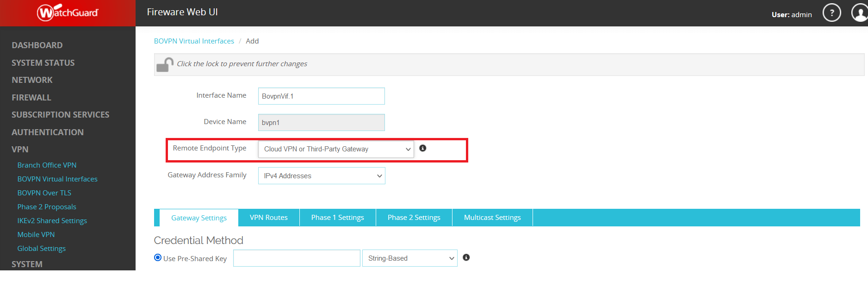Click BOVPN Virtual Interfaces breadcrumb

[194, 41]
